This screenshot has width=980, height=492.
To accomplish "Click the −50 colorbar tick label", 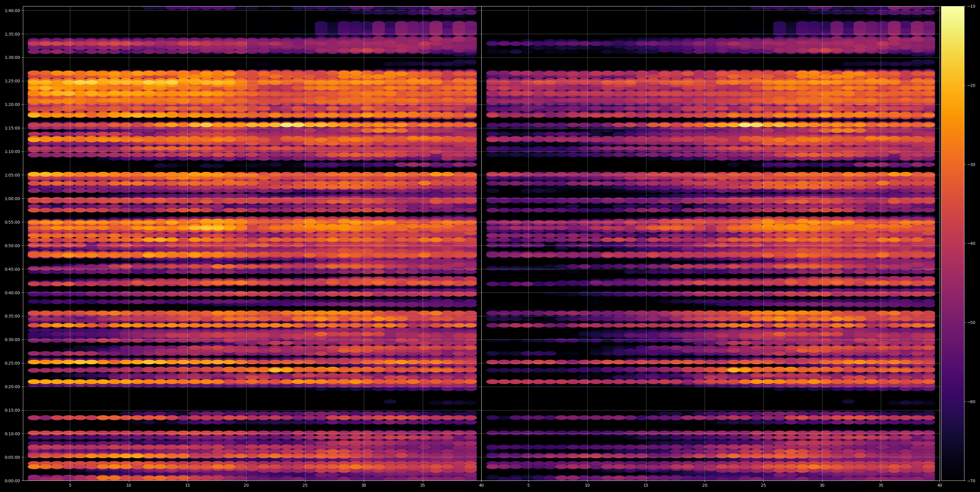I will [x=971, y=323].
